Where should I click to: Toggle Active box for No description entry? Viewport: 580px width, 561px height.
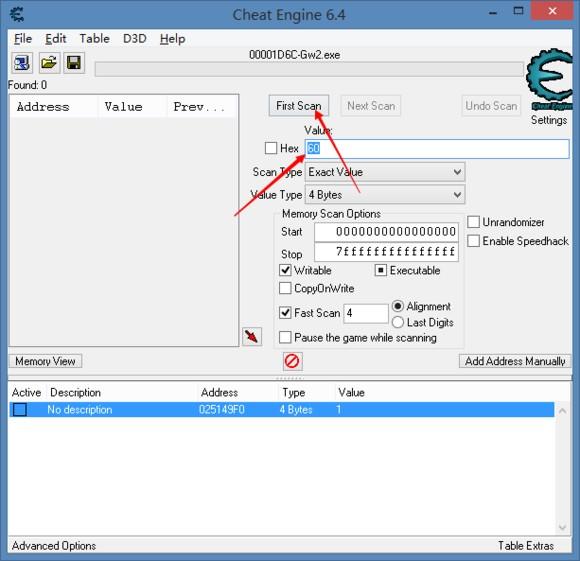(x=20, y=409)
